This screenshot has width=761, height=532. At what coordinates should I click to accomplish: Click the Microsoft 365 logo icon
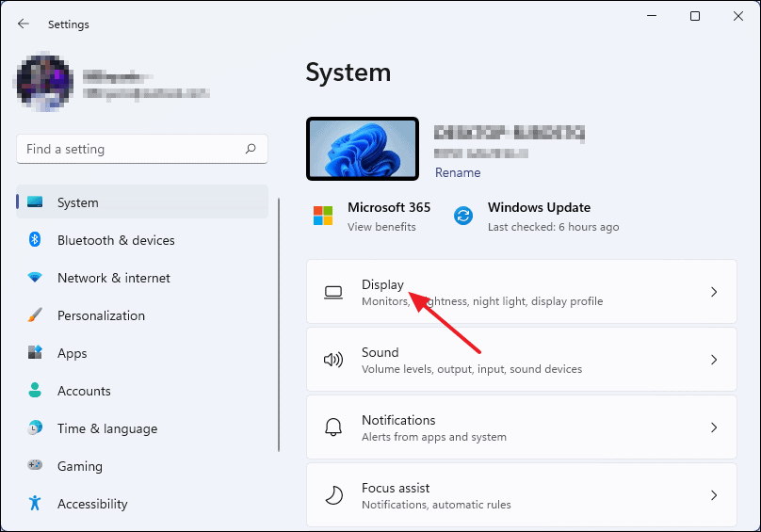click(323, 216)
